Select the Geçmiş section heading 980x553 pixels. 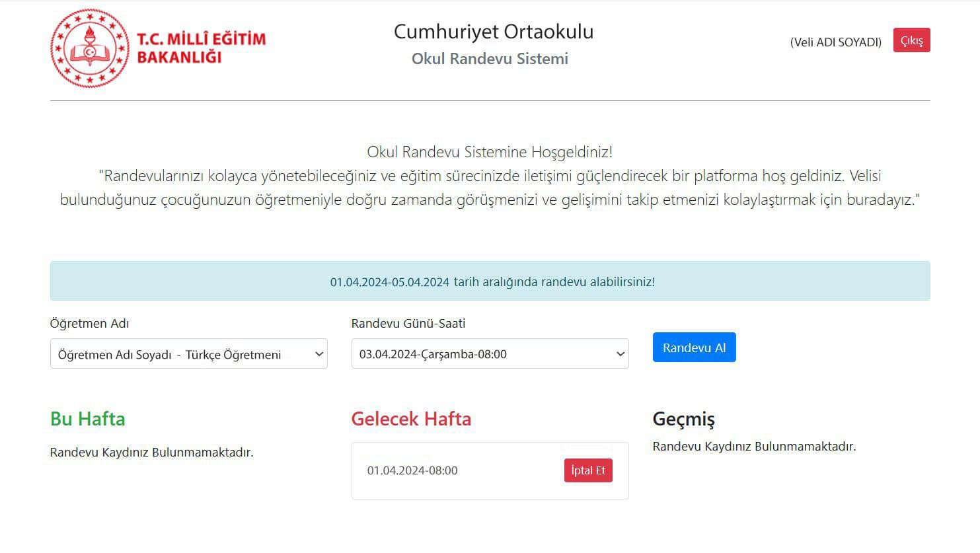point(683,419)
